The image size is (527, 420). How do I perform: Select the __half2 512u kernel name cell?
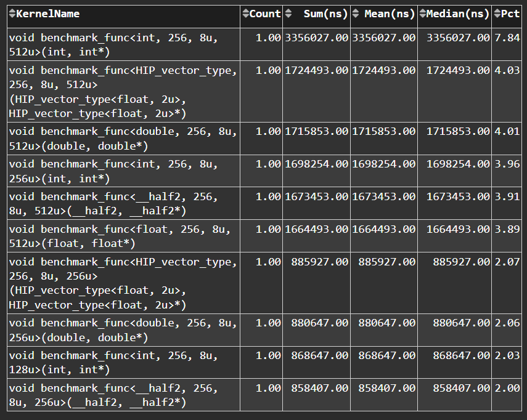coord(113,203)
